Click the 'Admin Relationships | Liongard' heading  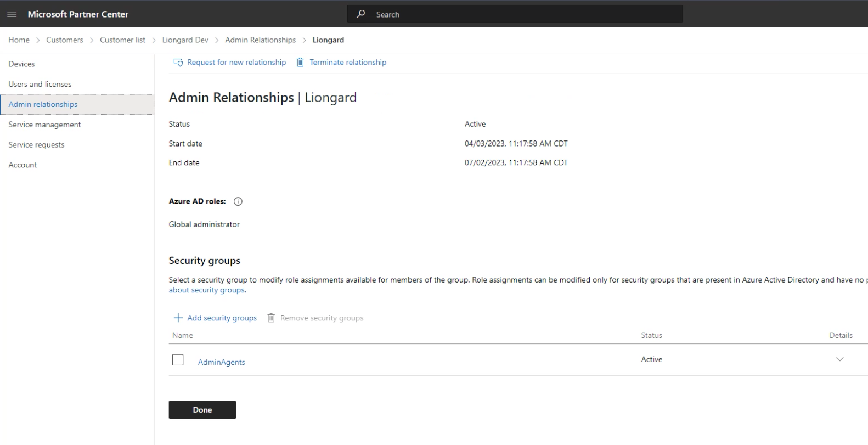click(263, 98)
